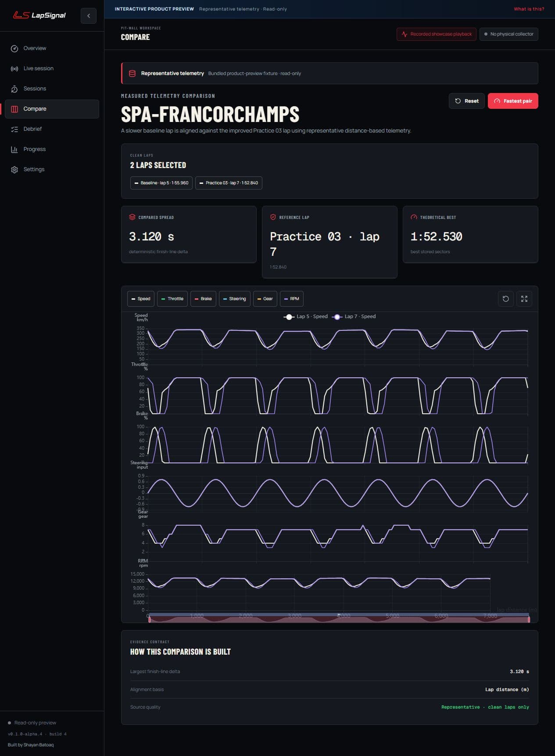The height and width of the screenshot is (756, 555).
Task: Click the 'What is this?' link
Action: pyautogui.click(x=529, y=9)
